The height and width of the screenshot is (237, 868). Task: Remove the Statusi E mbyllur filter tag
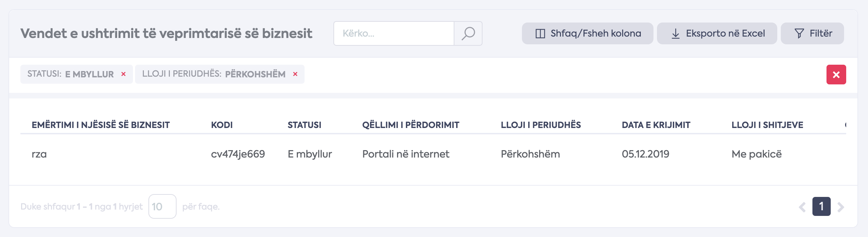click(x=123, y=74)
